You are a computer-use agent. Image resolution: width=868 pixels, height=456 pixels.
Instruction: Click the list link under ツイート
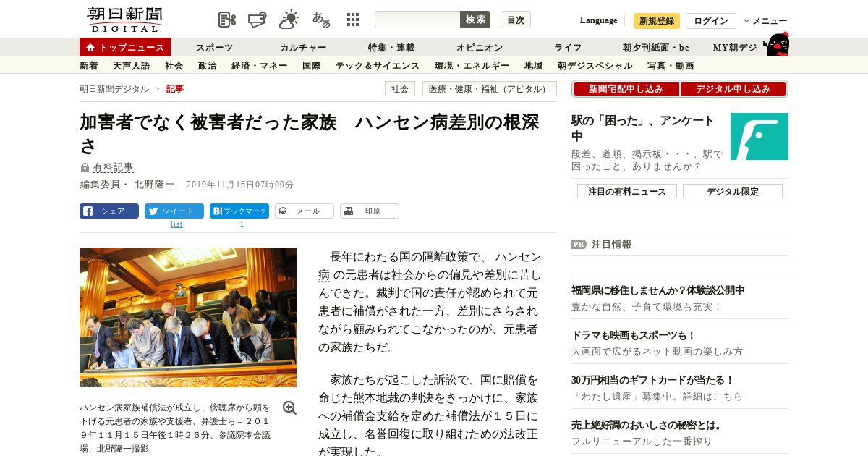tap(176, 224)
